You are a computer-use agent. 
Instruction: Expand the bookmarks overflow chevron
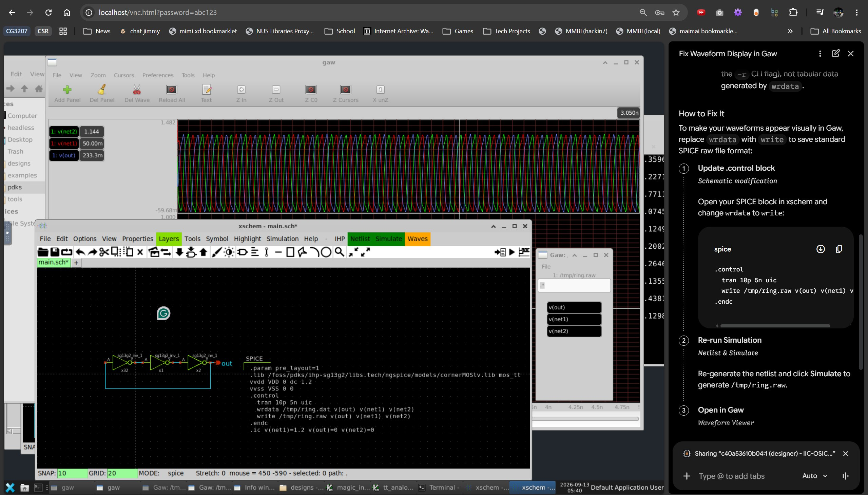[x=790, y=31]
